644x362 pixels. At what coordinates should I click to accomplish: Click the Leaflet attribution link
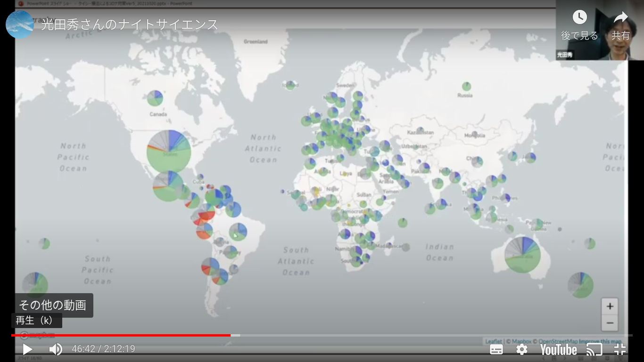[494, 341]
